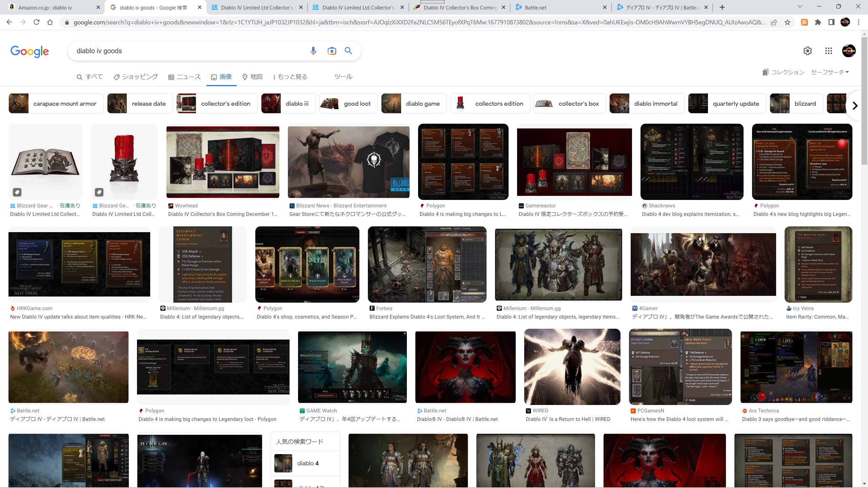Expand the SafeSearch dropdown
Screen dimensions: 868x488
830,72
